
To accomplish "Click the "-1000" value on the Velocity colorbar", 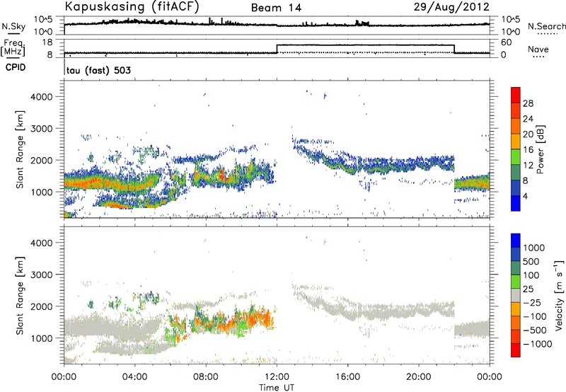I will (x=538, y=344).
